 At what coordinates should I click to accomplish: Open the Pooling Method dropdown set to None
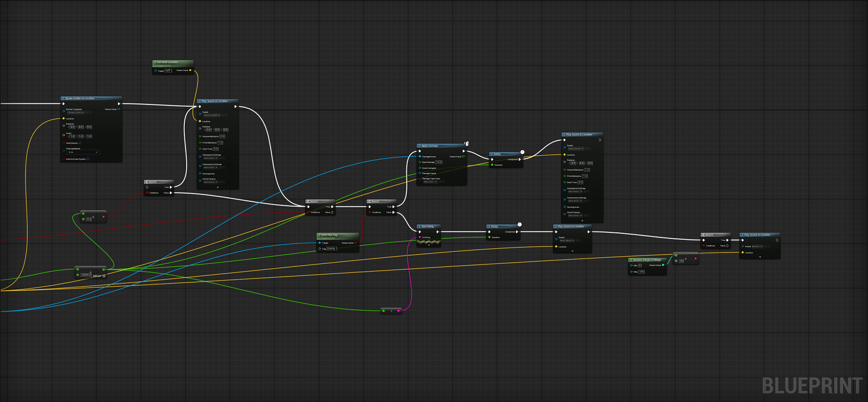coord(83,152)
